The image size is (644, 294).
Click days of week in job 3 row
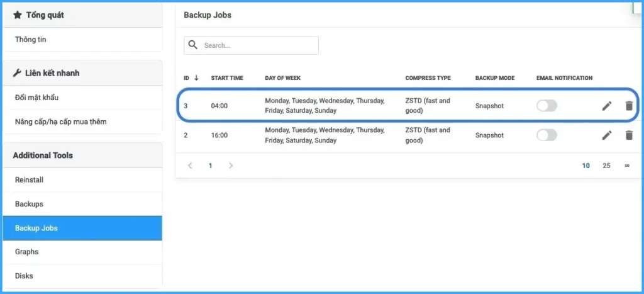coord(325,106)
